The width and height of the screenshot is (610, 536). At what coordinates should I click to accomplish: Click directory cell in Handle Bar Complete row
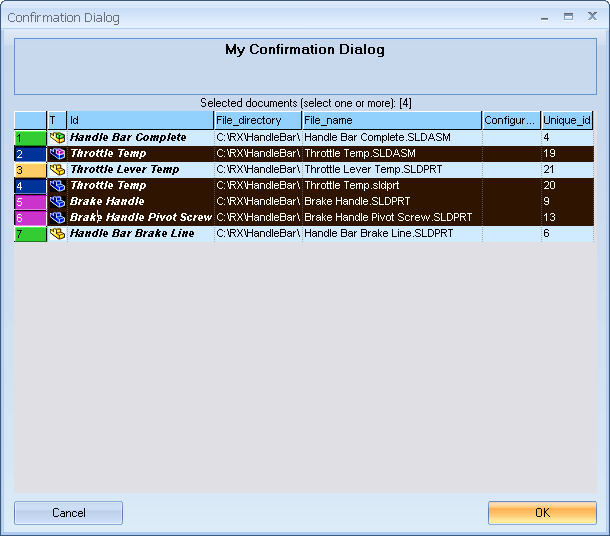coord(258,137)
